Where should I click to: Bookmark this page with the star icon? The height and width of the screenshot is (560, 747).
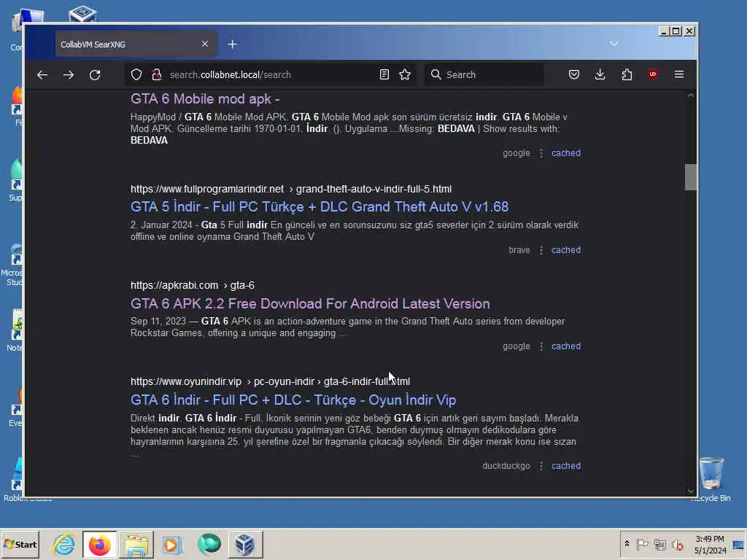coord(405,75)
